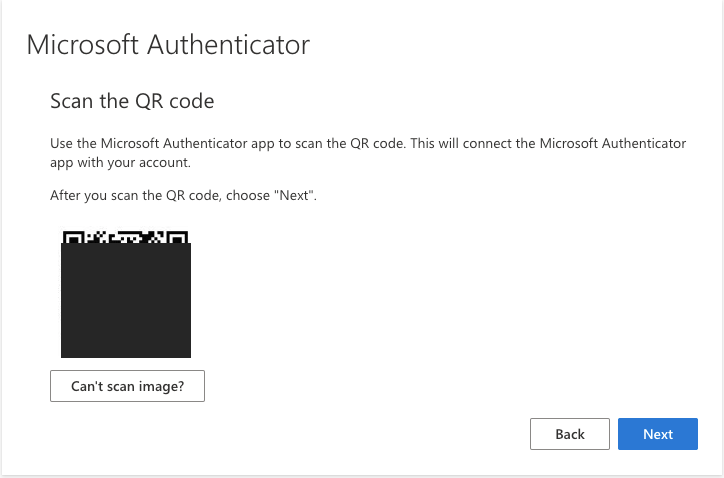Click the bottom edge of the hidden QR code
724x478 pixels.
126,356
